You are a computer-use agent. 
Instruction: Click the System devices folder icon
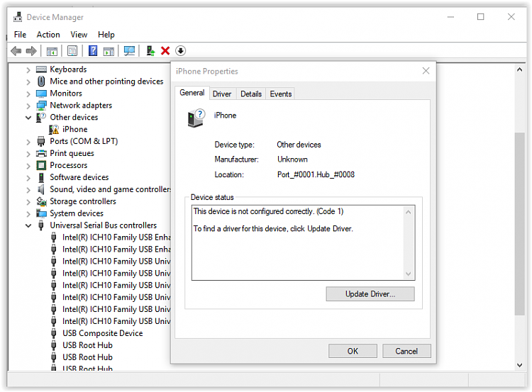pyautogui.click(x=41, y=213)
